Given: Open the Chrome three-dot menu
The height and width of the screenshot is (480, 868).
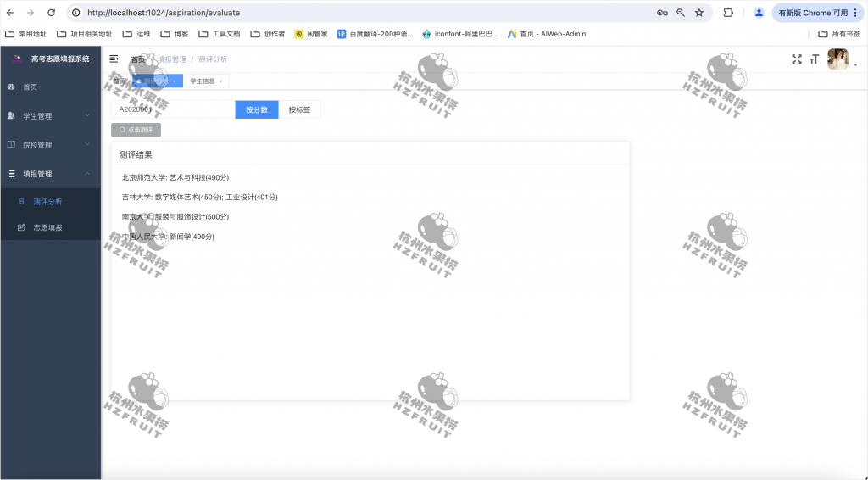Looking at the screenshot, I should 856,13.
